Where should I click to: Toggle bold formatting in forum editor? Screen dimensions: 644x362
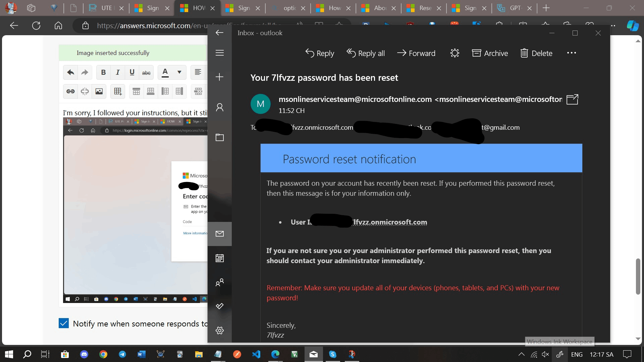(103, 72)
